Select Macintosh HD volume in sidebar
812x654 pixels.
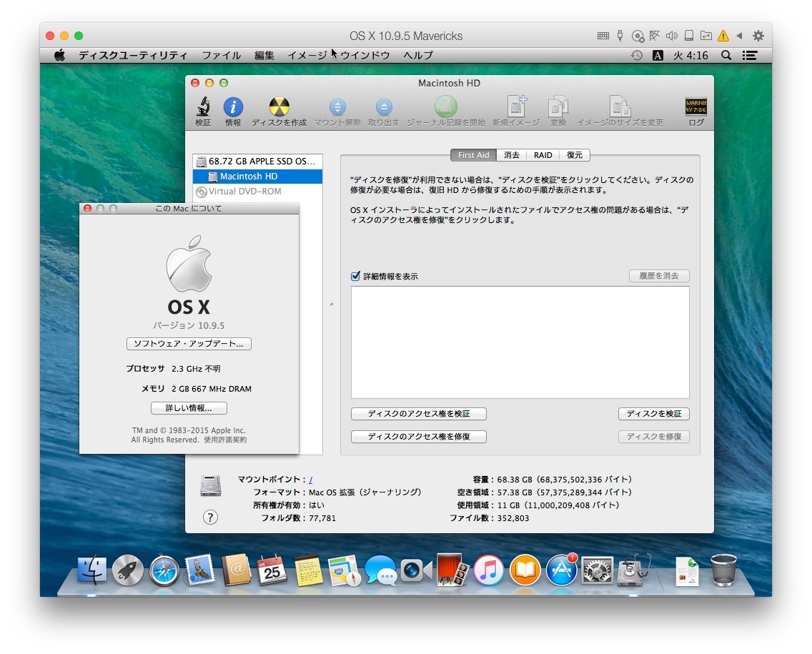pos(258,176)
